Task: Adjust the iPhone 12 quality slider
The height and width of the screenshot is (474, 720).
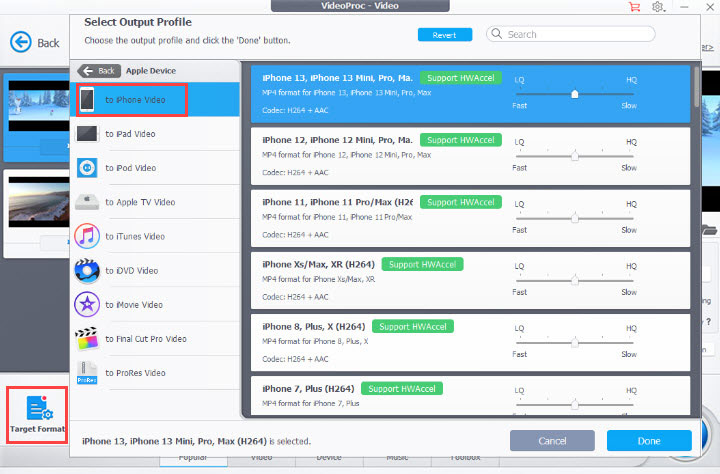Action: click(x=575, y=156)
